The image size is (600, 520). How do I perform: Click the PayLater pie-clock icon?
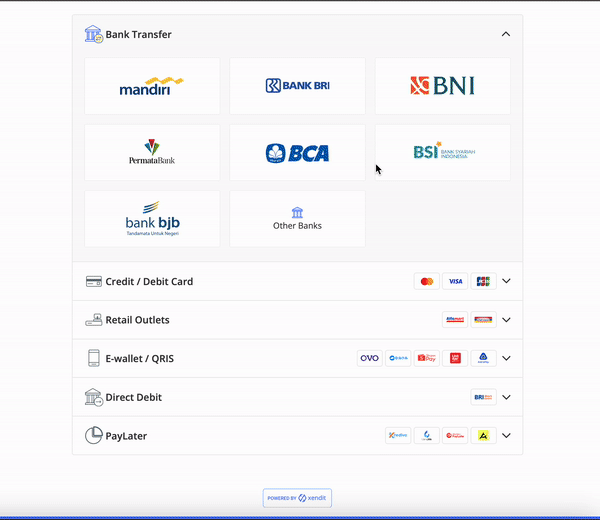click(94, 435)
